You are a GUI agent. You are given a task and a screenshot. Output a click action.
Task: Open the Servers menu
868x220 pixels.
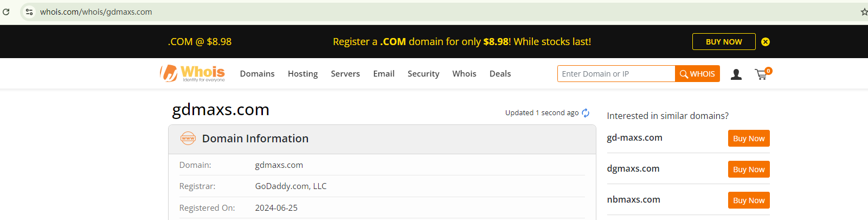[345, 74]
